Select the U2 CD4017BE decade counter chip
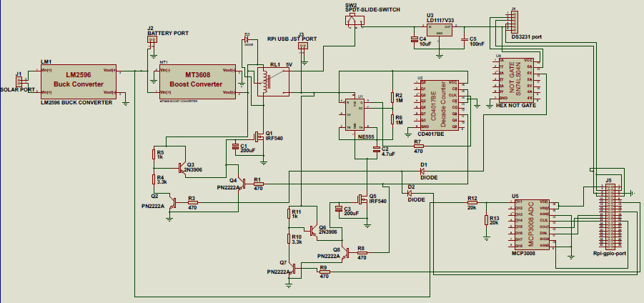The height and width of the screenshot is (303, 644). click(x=439, y=105)
